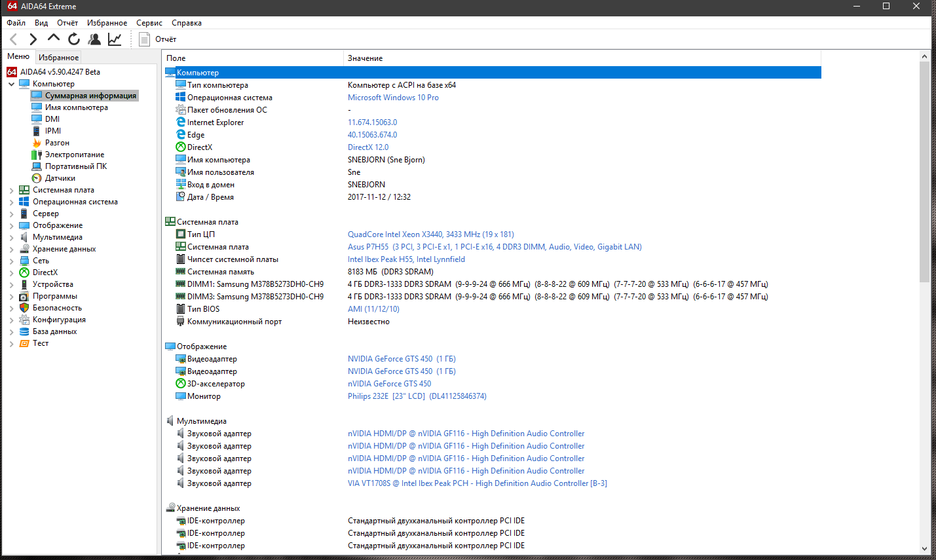Open the graph chart toolbar icon
Screen dimensions: 936x560
(115, 39)
